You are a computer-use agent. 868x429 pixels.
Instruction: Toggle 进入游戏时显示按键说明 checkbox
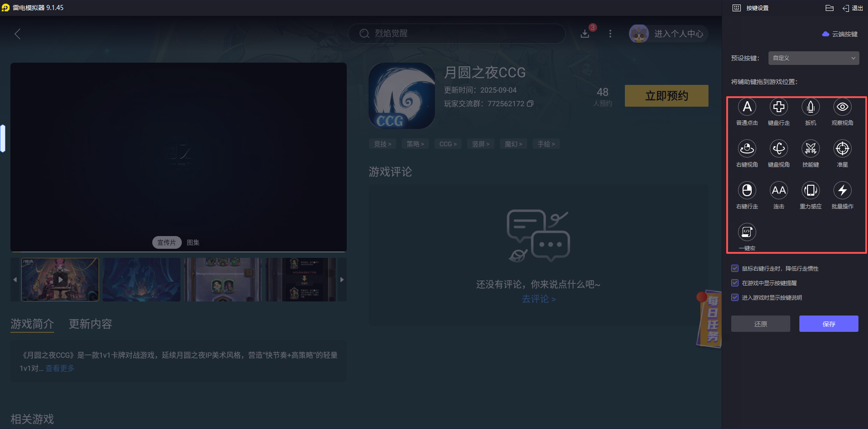pyautogui.click(x=735, y=297)
